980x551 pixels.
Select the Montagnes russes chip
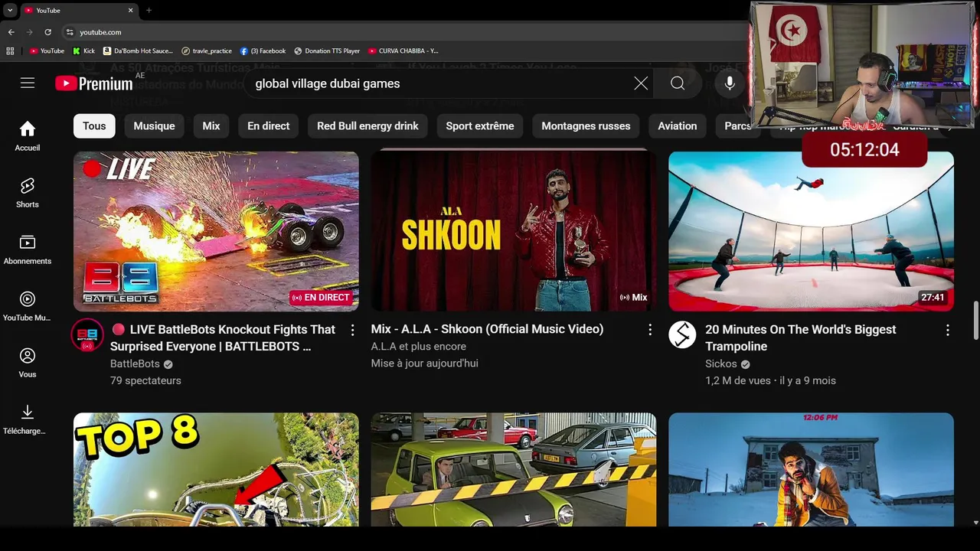click(586, 126)
